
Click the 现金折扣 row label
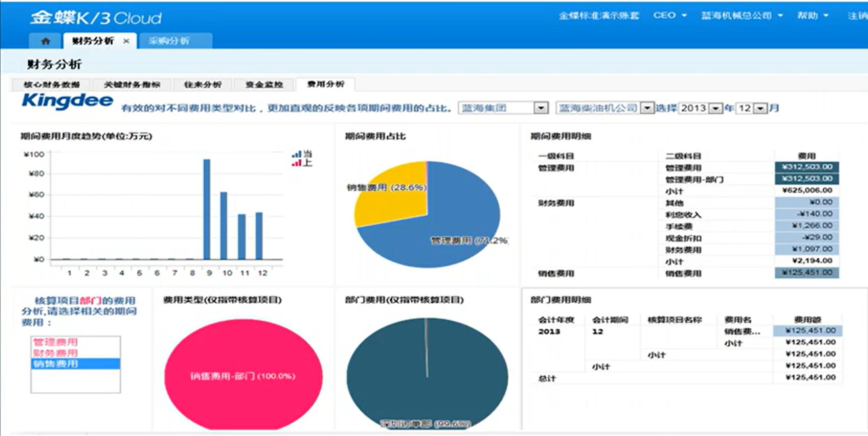click(x=683, y=238)
